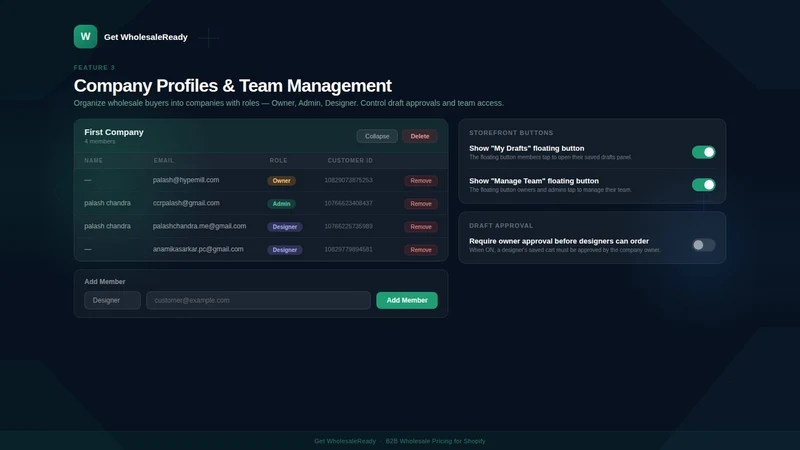800x450 pixels.
Task: Remove member anamikasarkar.pc@gmail.com
Action: [x=421, y=249]
